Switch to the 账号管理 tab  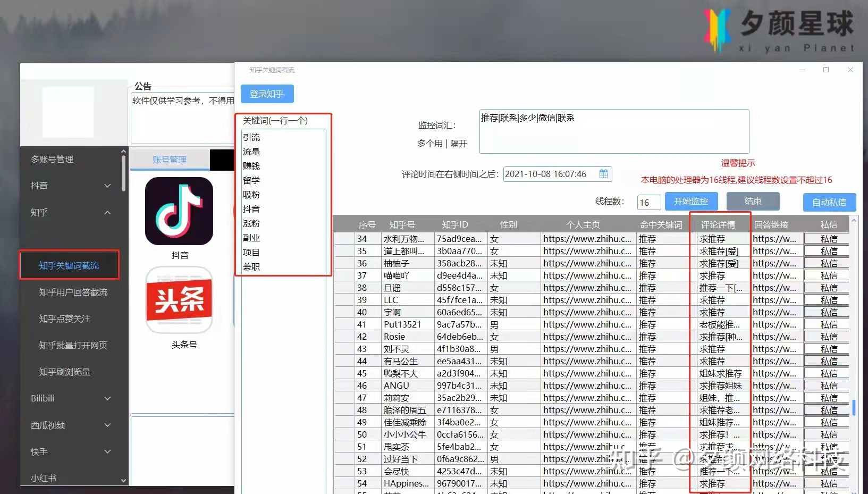point(170,160)
